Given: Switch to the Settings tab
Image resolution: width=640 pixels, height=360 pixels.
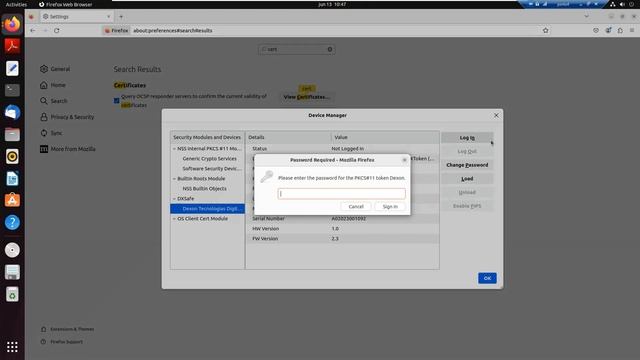Looking at the screenshot, I should [x=76, y=17].
